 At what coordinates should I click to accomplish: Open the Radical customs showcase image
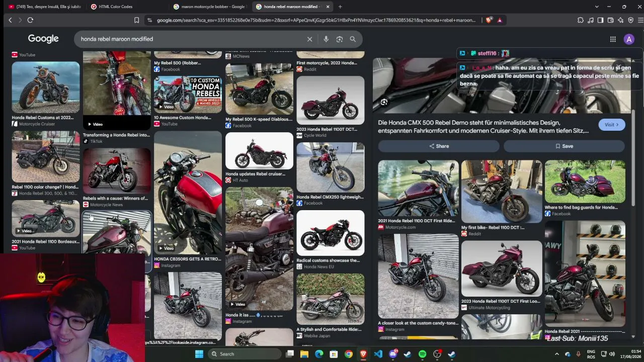tap(330, 233)
